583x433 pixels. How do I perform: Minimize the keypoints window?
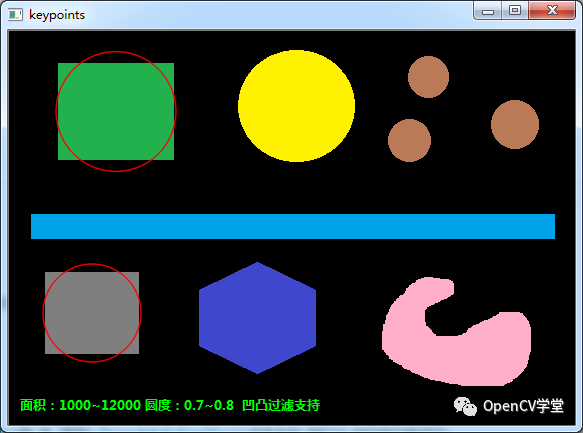488,11
